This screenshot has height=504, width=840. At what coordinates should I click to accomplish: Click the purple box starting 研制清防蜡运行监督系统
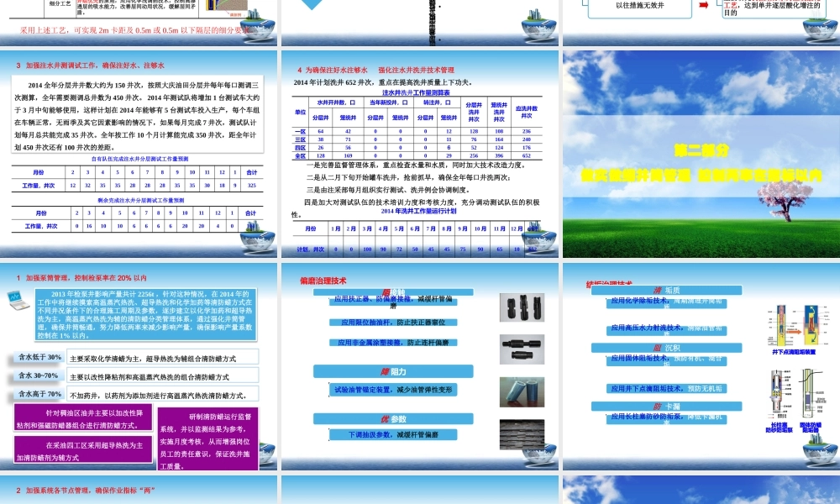point(207,439)
